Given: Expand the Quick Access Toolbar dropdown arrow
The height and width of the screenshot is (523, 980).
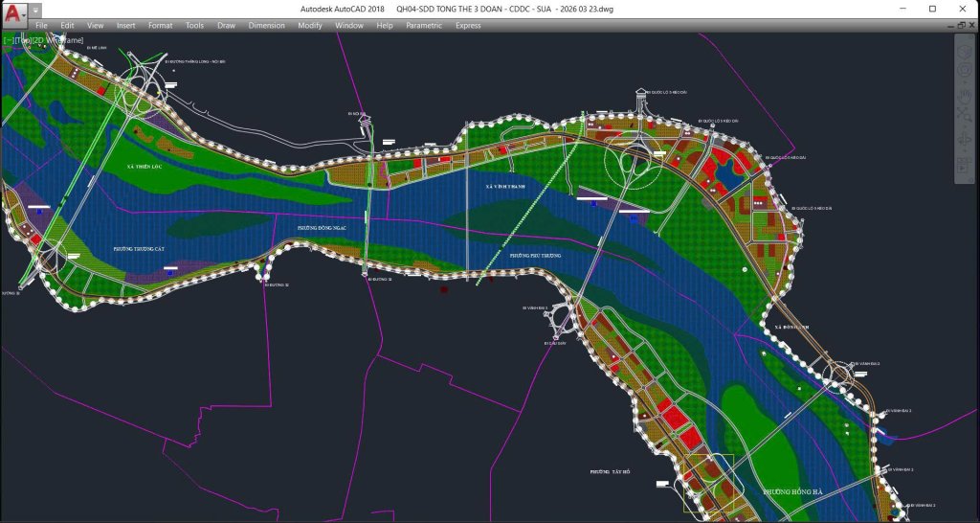Looking at the screenshot, I should coord(36,11).
